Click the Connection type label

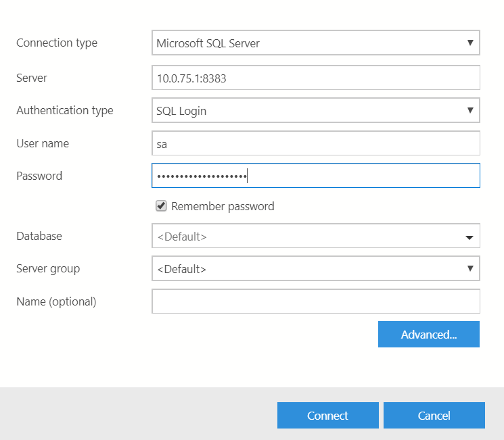(x=57, y=43)
